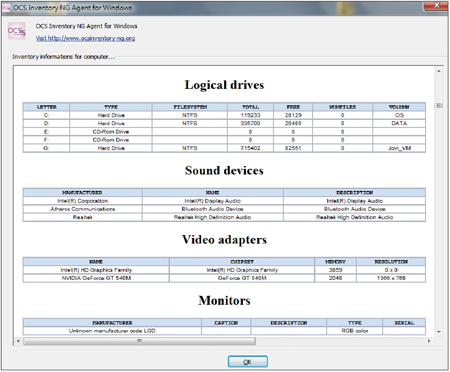This screenshot has height=372, width=450.
Task: Select the 'F:' drive letter cell
Action: pos(46,140)
